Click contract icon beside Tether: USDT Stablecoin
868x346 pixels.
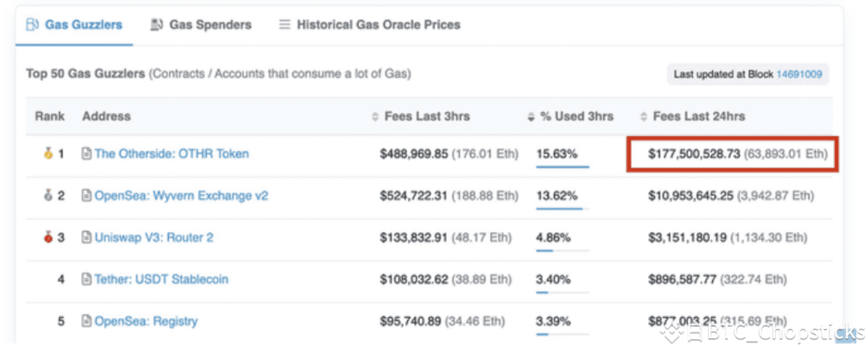pos(86,279)
